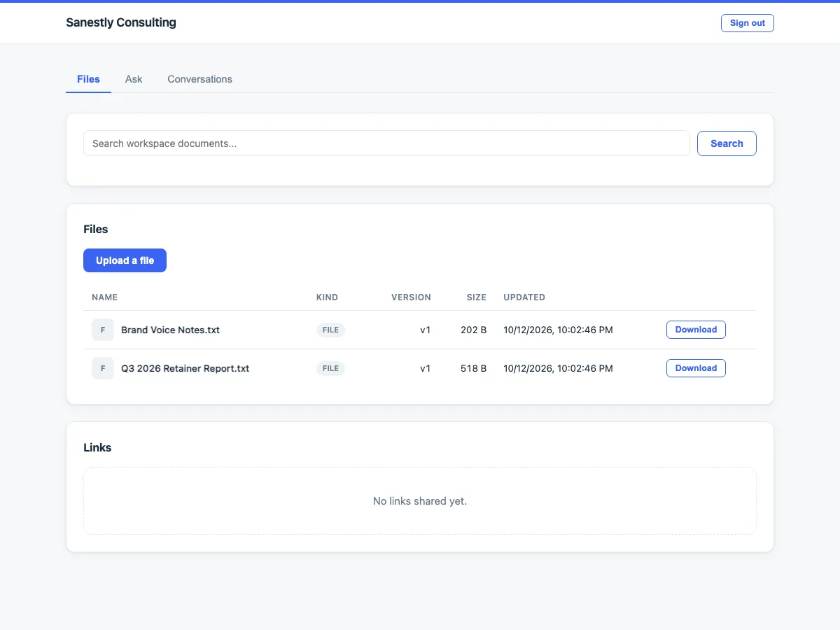Click the NAME column header

(104, 297)
